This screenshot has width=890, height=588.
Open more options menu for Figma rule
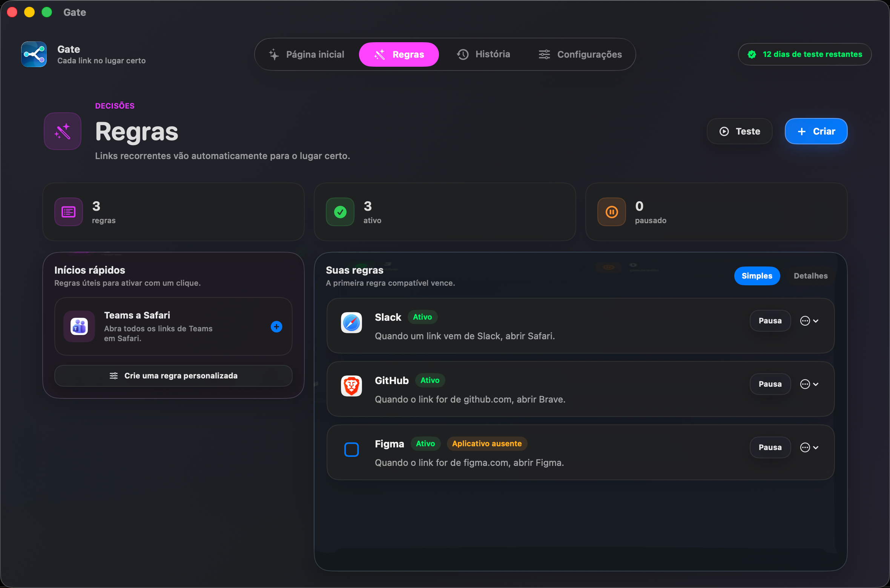point(809,447)
